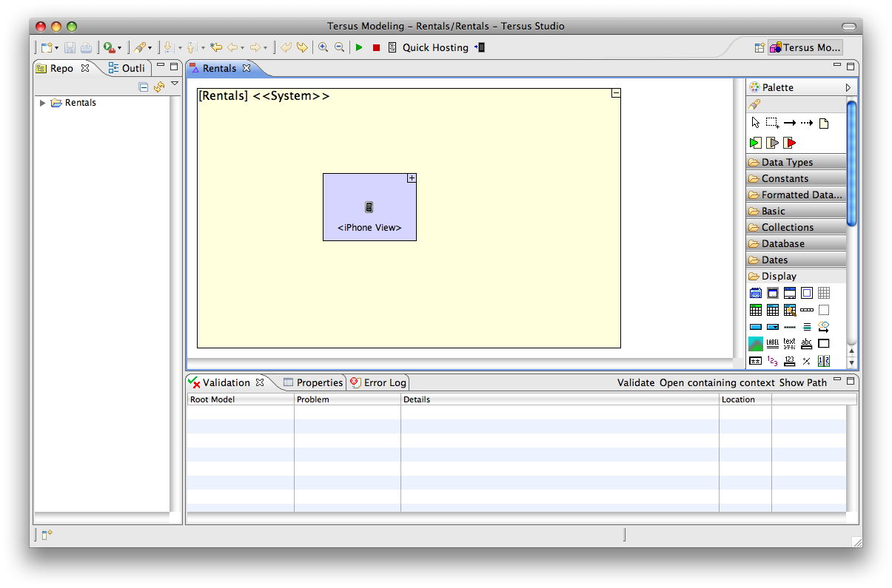Image resolution: width=892 pixels, height=588 pixels.
Task: Open the Database palette drawer
Action: pos(796,243)
